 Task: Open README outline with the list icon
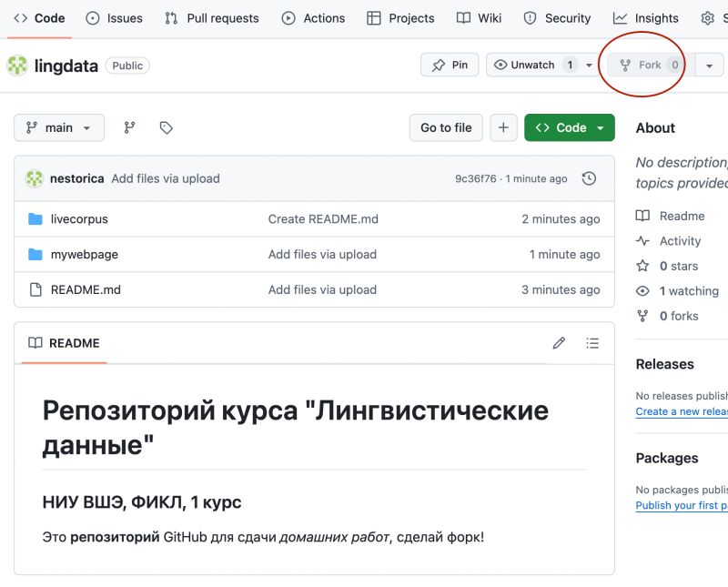pyautogui.click(x=592, y=343)
